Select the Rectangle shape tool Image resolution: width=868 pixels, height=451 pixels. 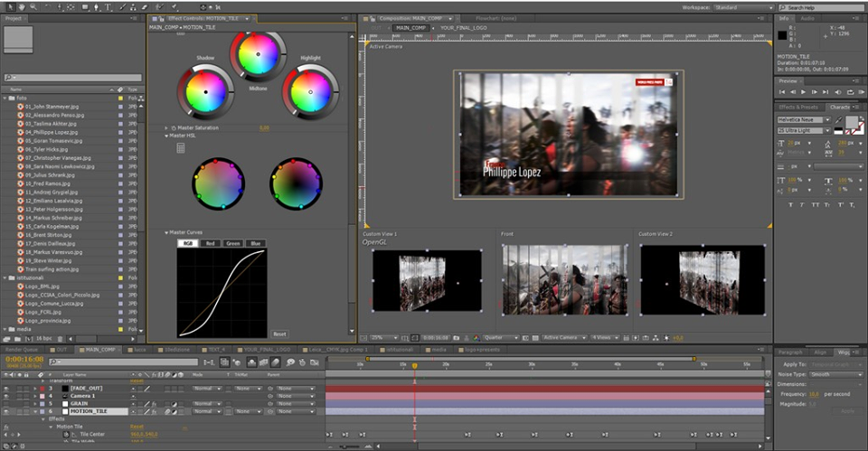[x=85, y=7]
